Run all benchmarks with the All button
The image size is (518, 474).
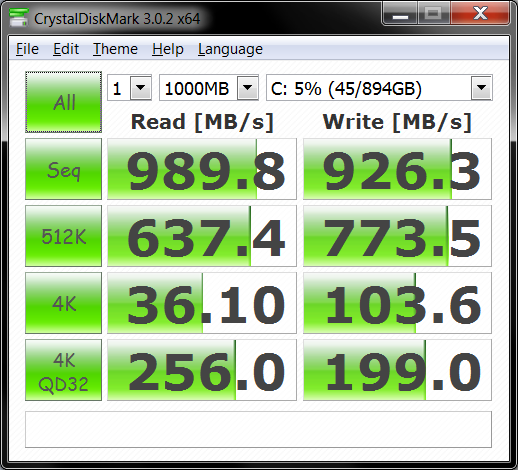click(63, 102)
